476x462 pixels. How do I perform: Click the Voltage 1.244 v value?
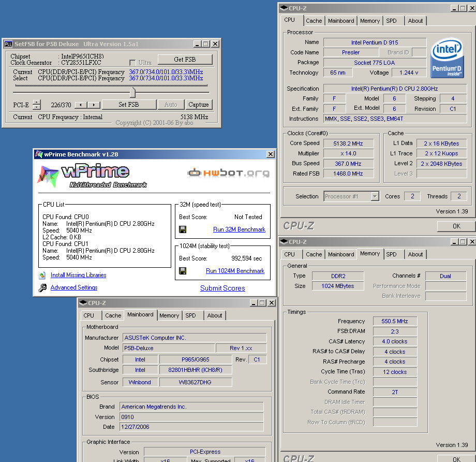point(409,73)
